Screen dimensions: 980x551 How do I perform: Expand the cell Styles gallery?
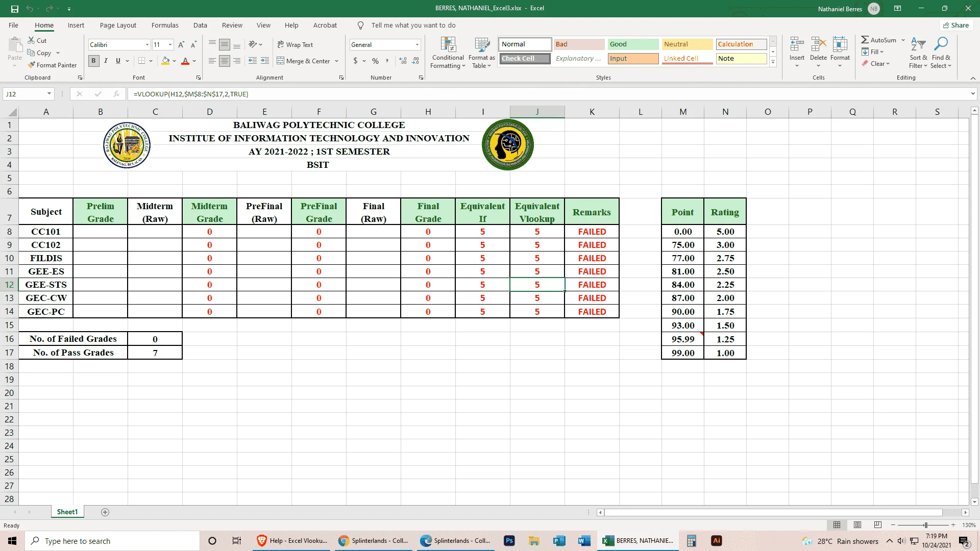click(773, 62)
